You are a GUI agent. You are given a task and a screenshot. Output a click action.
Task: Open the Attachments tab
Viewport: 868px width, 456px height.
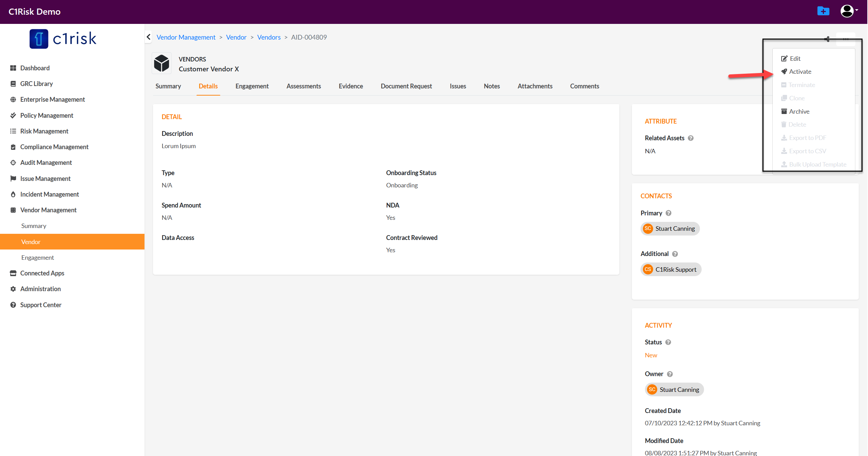[535, 86]
